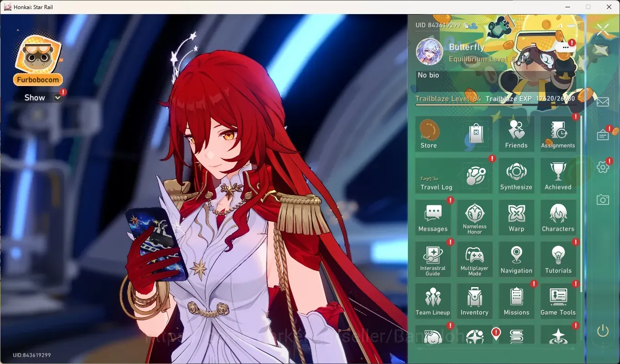This screenshot has width=620, height=364.
Task: Click the phone menu scrollbar
Action: 580,203
